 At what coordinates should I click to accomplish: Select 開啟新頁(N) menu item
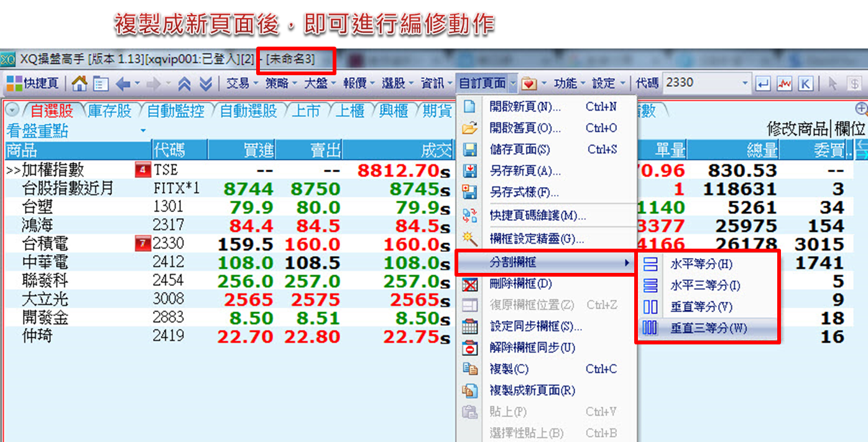pos(547,107)
